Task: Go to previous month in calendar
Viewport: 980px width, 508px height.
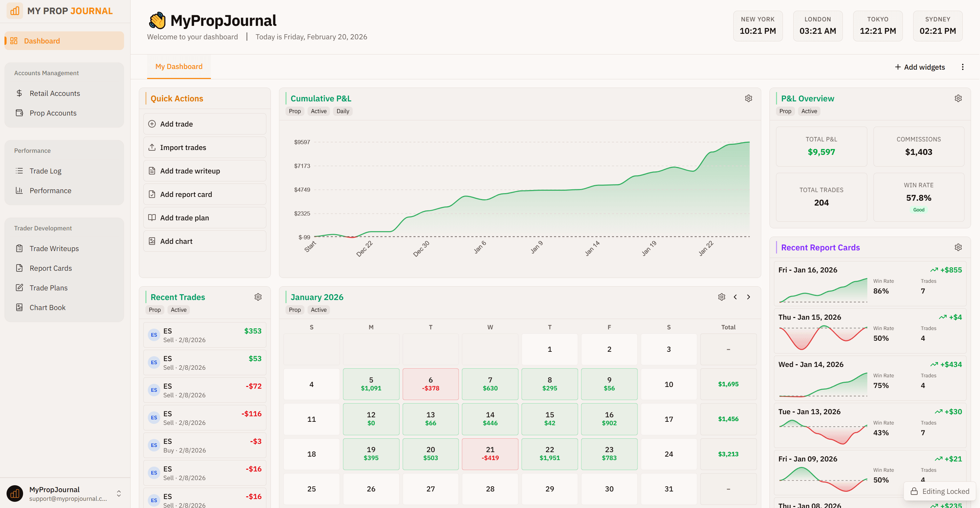Action: tap(735, 297)
